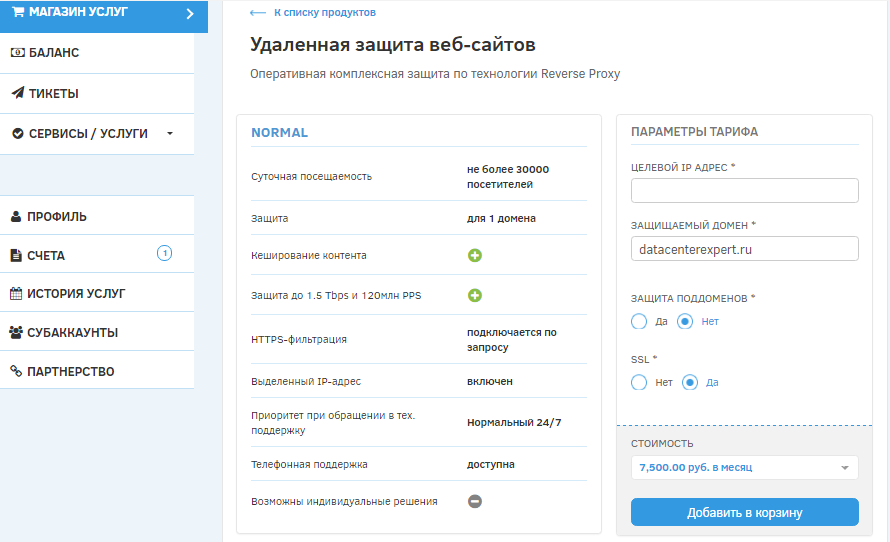
Task: Click the link icon beside ПАРТНЕРСТВО
Action: 16,371
